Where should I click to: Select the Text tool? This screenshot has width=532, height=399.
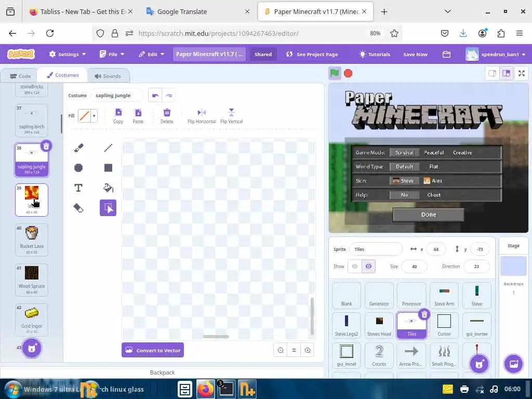78,188
